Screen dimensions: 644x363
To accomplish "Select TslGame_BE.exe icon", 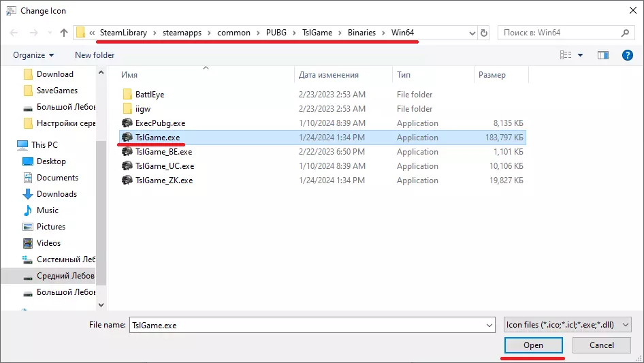I will 127,152.
